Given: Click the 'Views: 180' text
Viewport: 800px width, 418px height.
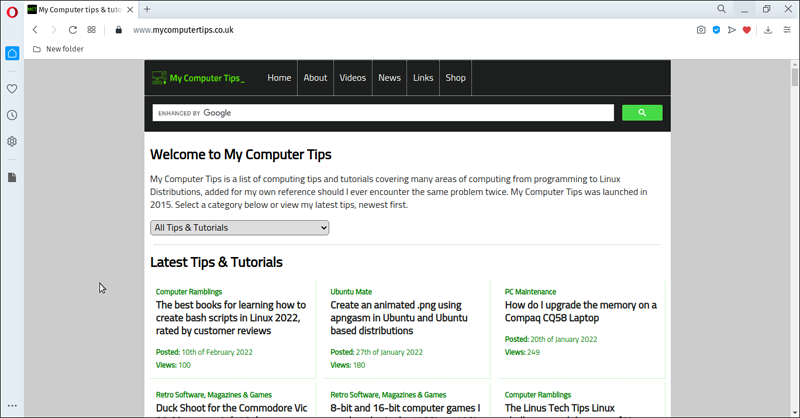Looking at the screenshot, I should point(347,365).
